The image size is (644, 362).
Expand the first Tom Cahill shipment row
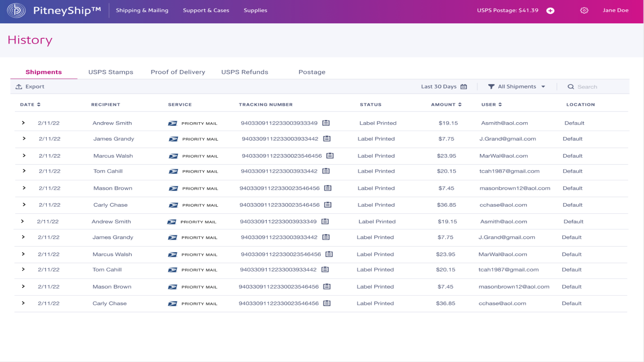click(24, 171)
